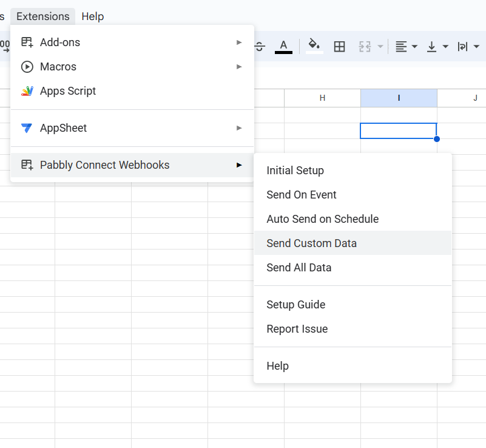486x448 pixels.
Task: Open the Help menu in menu bar
Action: [92, 16]
